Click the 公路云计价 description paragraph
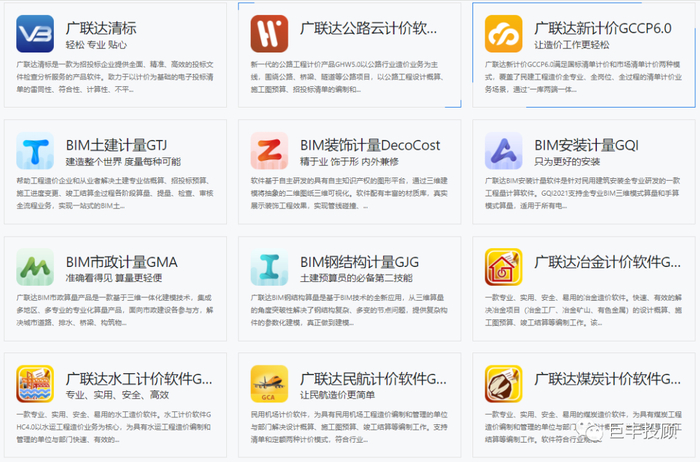The width and height of the screenshot is (700, 462). tap(347, 77)
